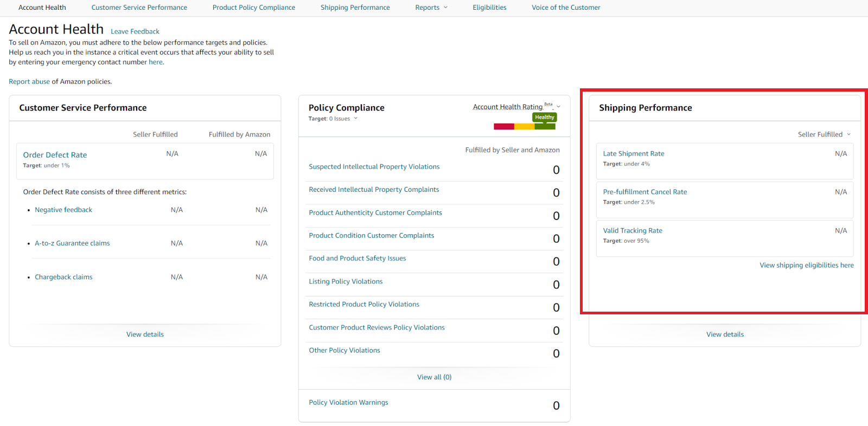Image resolution: width=868 pixels, height=426 pixels.
Task: Click View shipping eligibilities here
Action: pyautogui.click(x=806, y=265)
